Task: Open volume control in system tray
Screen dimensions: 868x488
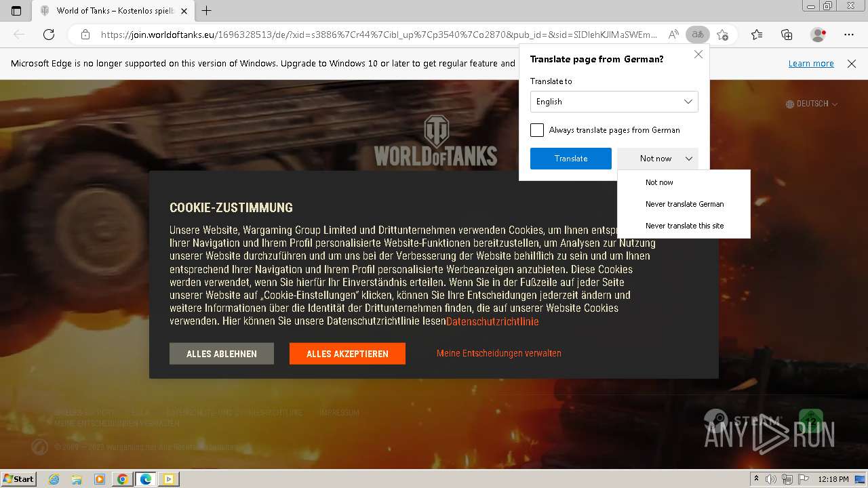Action: (x=771, y=479)
